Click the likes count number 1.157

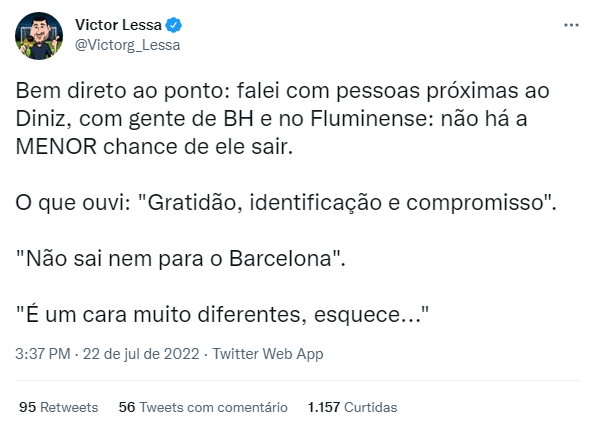(x=324, y=407)
